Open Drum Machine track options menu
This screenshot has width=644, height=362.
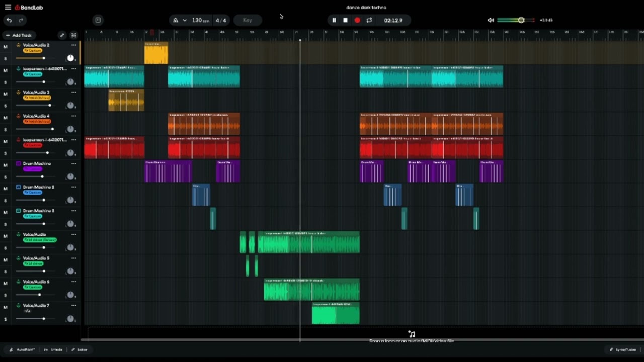[x=73, y=163]
